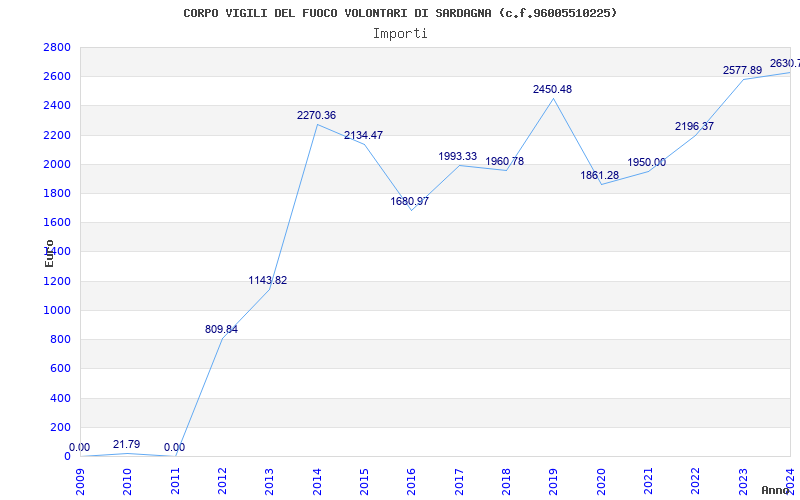This screenshot has width=800, height=500.
Task: Select data label 2270.36
Action: [316, 116]
